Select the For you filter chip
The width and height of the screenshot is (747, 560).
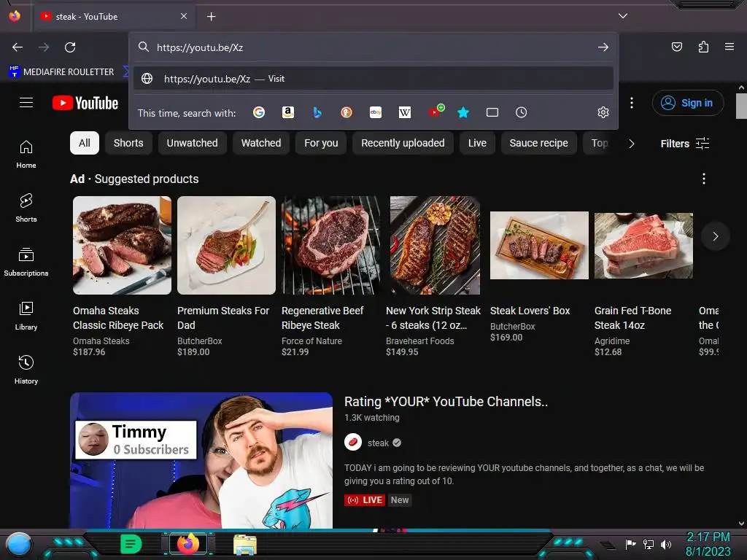click(x=321, y=143)
